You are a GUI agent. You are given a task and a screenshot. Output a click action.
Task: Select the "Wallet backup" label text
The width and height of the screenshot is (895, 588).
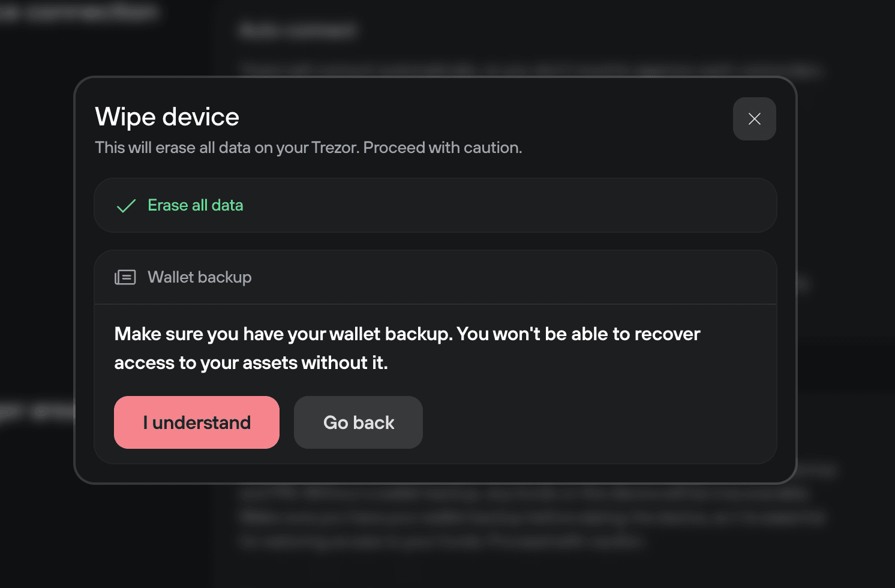200,277
